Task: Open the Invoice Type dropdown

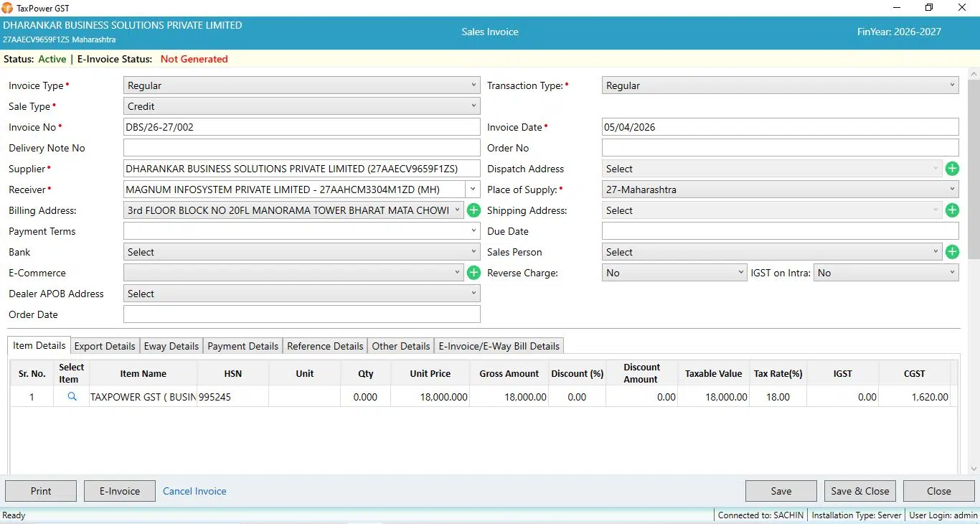Action: tap(302, 85)
